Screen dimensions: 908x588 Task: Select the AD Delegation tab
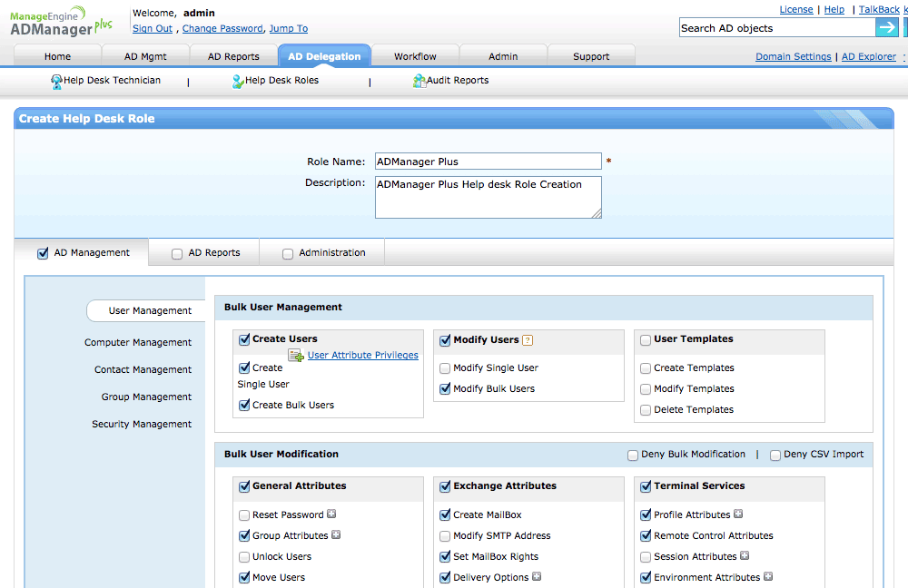tap(324, 56)
